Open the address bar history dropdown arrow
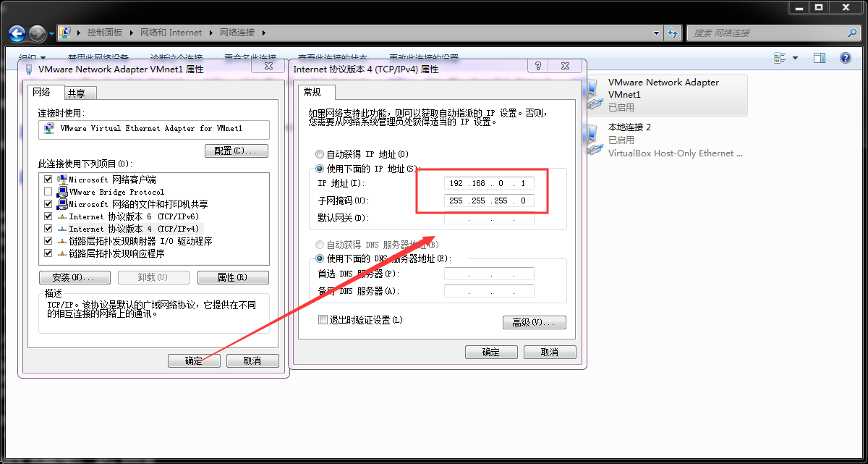868x464 pixels. coord(657,33)
